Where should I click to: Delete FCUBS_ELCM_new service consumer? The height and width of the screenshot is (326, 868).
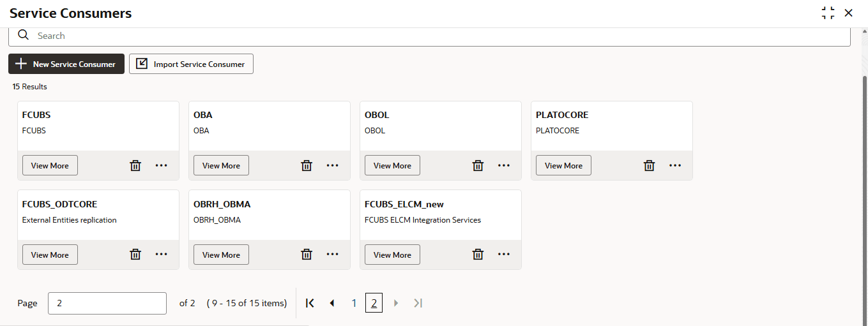(x=478, y=255)
